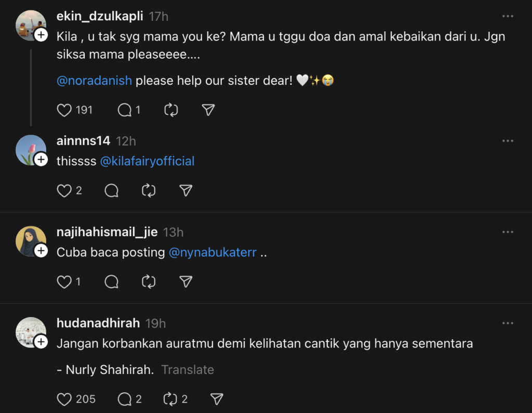Reply to ekin_dzulkapli's comment
This screenshot has height=413, width=532.
125,110
